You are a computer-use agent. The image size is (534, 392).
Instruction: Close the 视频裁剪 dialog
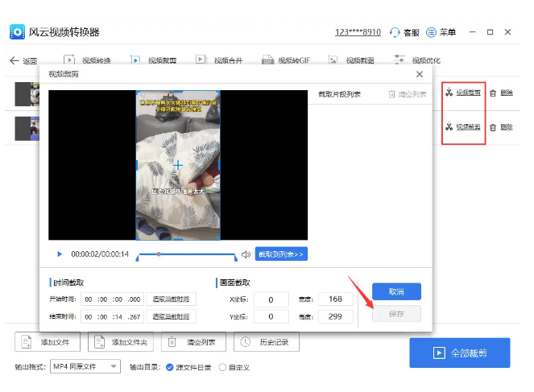click(x=420, y=74)
